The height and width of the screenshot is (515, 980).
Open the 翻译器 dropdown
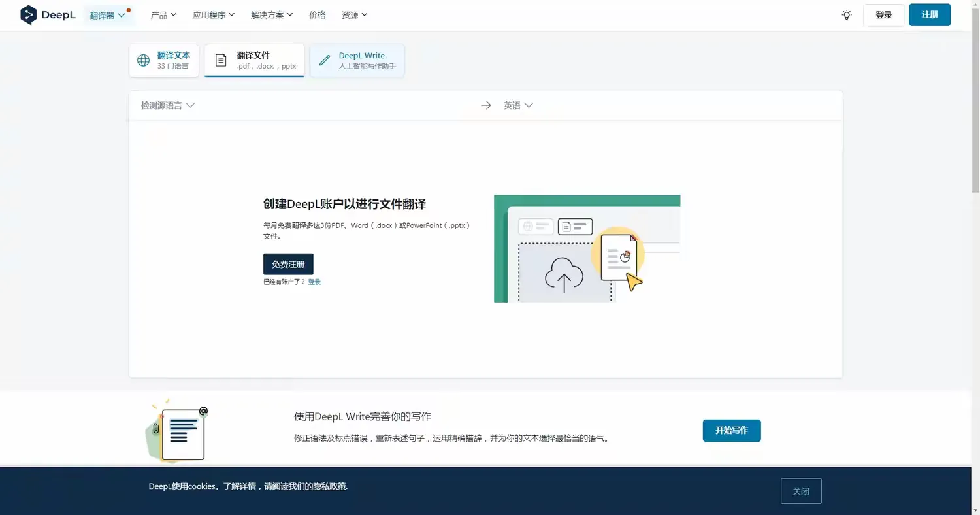coord(108,15)
